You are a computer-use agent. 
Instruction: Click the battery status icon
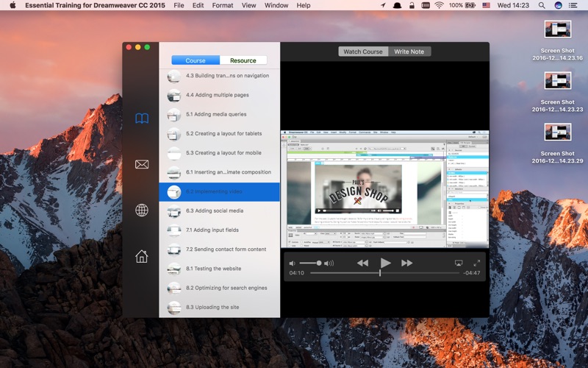click(470, 5)
